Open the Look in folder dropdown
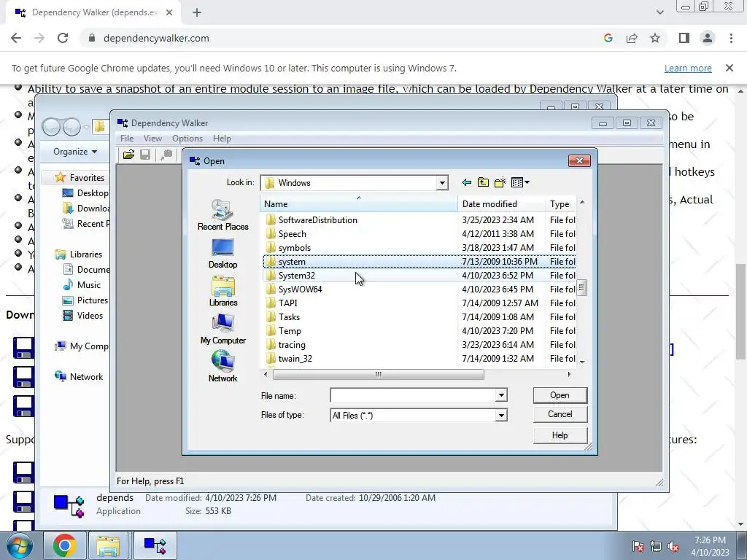This screenshot has height=560, width=747. (442, 183)
